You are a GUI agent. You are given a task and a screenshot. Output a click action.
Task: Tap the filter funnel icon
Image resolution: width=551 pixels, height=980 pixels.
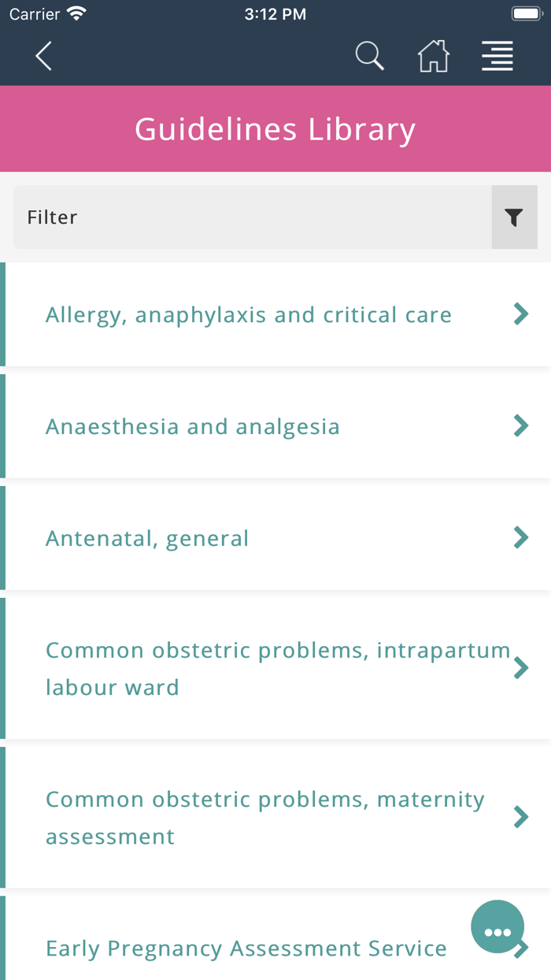[x=514, y=217]
